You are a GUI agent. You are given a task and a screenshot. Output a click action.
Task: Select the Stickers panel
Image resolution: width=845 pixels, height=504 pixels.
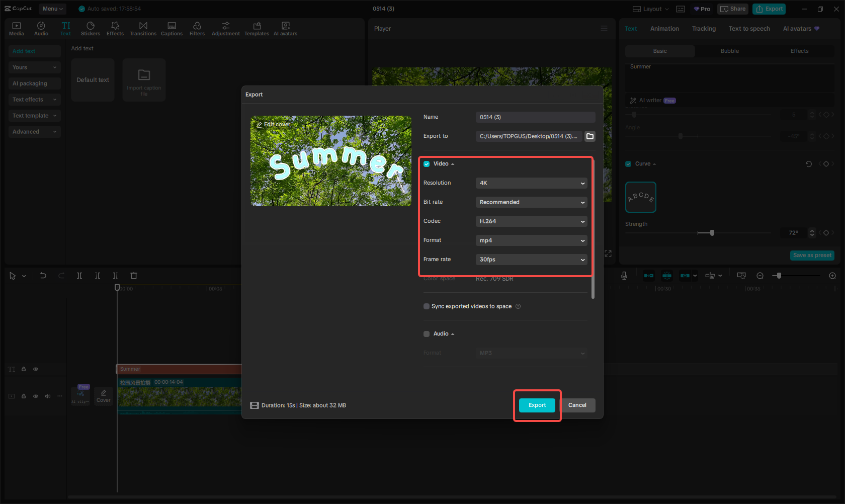[x=91, y=28]
